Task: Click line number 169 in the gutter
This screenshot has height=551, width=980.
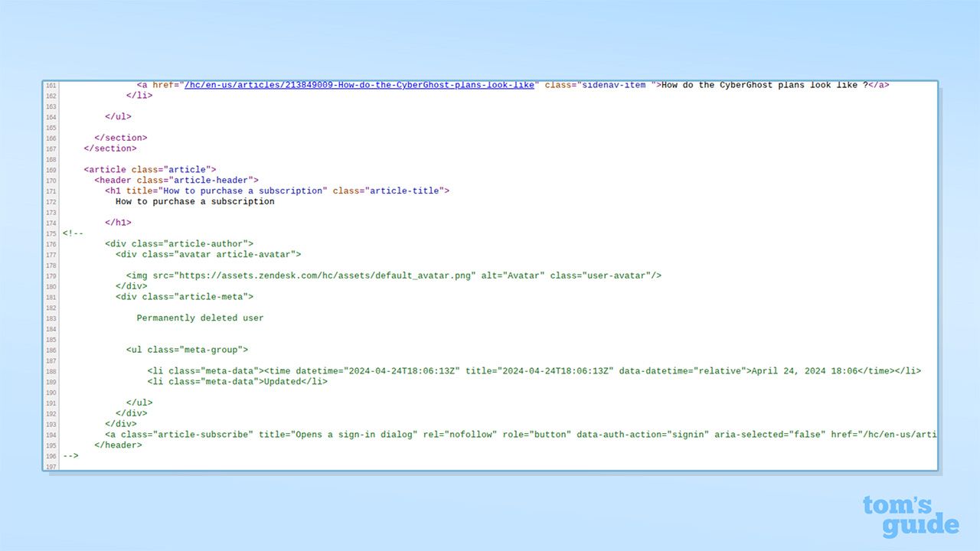Action: (51, 170)
